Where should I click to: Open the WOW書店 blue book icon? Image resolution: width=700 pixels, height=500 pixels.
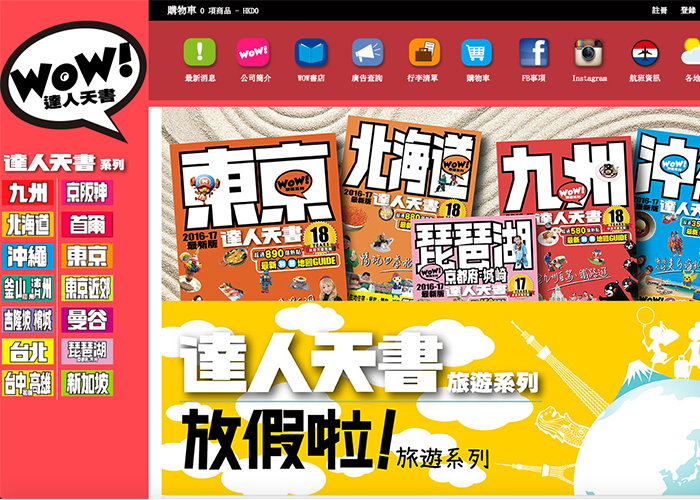310,53
